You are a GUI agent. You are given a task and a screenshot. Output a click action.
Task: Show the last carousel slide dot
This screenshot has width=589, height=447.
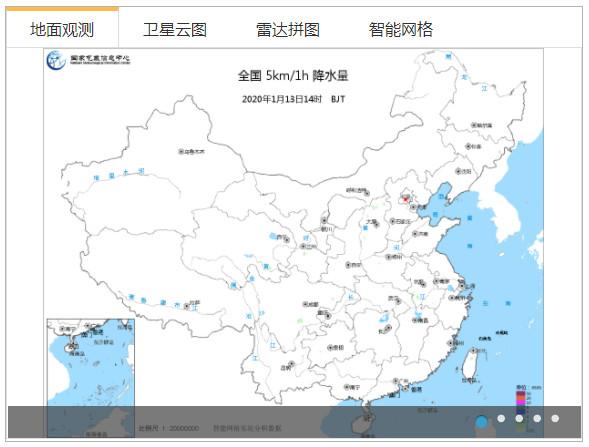click(555, 418)
